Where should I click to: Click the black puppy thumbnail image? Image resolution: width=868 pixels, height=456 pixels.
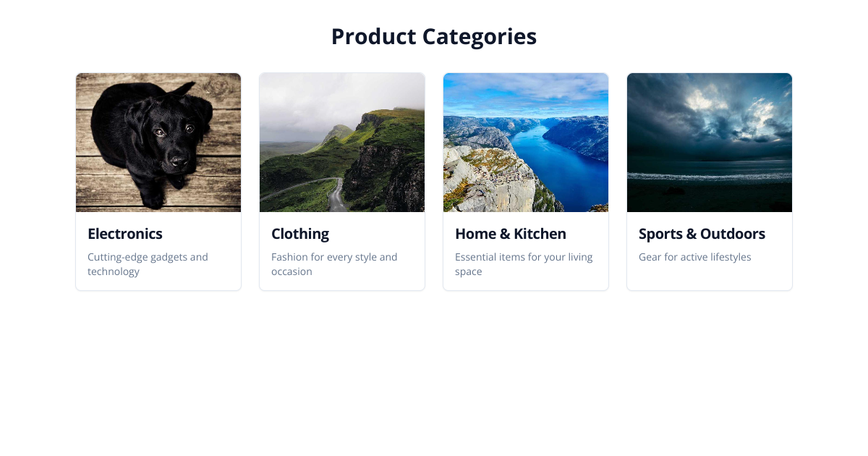(x=158, y=143)
